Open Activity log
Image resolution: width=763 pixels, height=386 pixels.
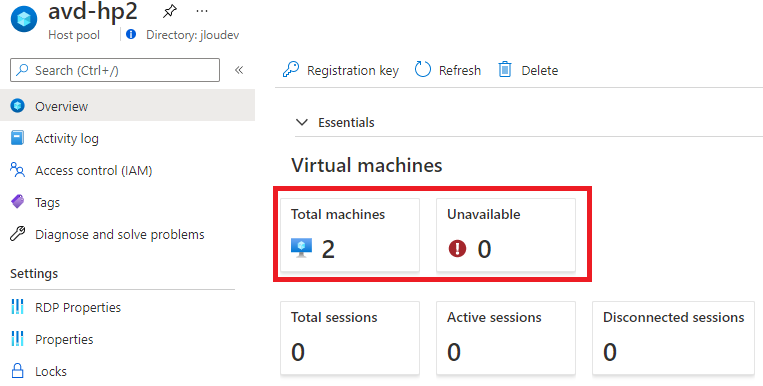[66, 139]
